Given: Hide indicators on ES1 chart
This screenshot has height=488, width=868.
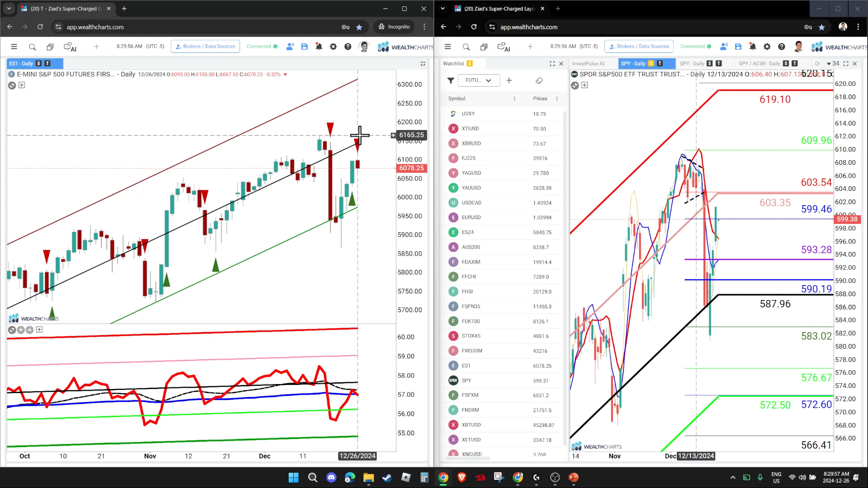Looking at the screenshot, I should point(12,85).
